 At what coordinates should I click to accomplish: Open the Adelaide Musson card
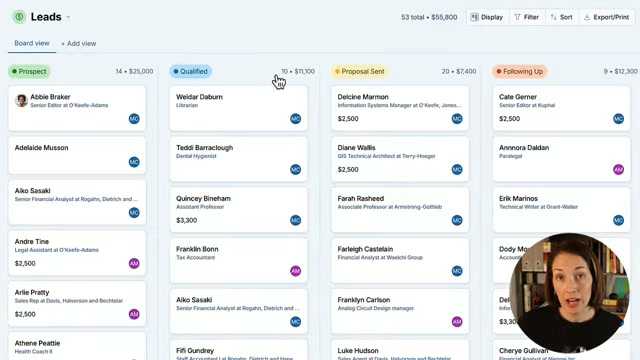[77, 155]
